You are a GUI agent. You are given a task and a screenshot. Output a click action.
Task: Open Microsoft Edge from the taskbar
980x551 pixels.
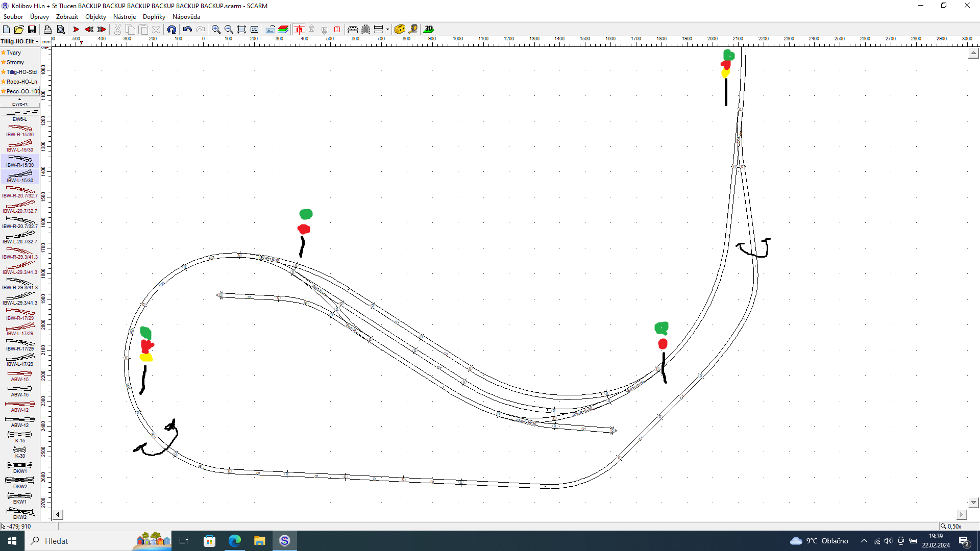pos(234,541)
